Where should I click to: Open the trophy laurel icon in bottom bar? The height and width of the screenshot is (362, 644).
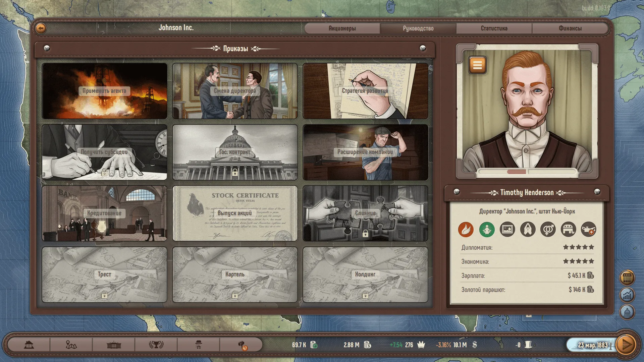pyautogui.click(x=156, y=345)
